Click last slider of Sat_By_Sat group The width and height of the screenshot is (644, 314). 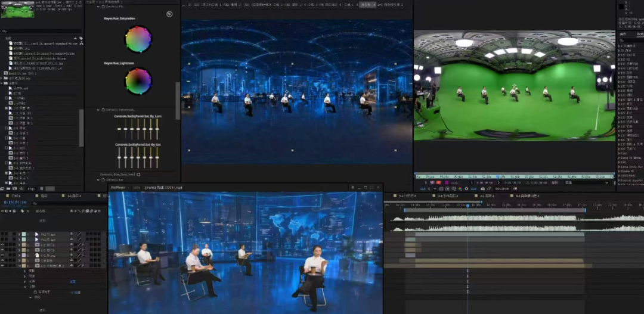[x=157, y=157]
